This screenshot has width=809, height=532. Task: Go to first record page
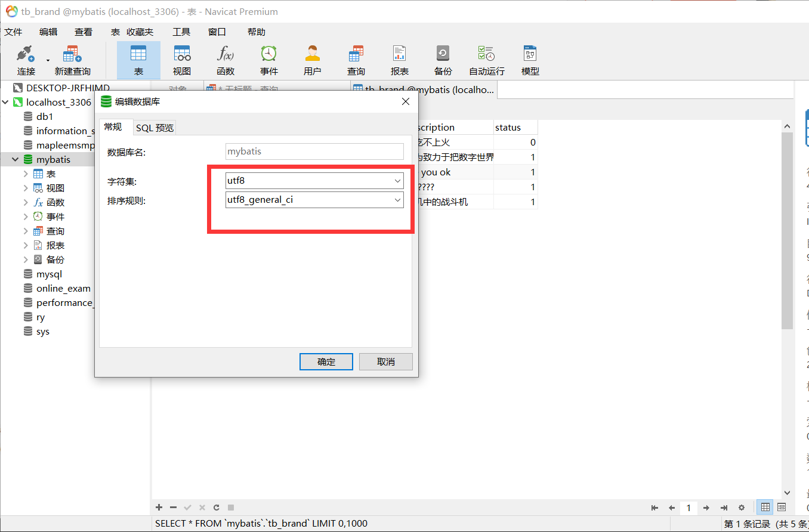(654, 508)
